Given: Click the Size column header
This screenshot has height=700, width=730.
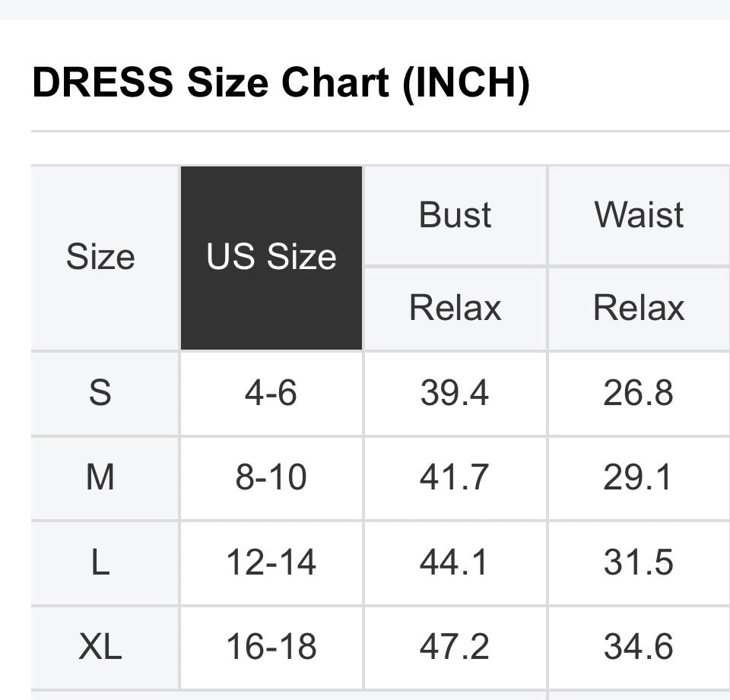Looking at the screenshot, I should (x=100, y=258).
